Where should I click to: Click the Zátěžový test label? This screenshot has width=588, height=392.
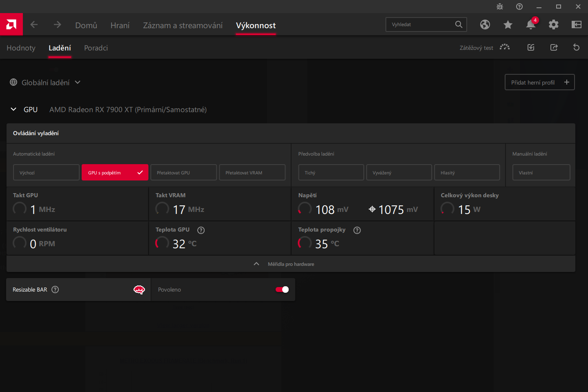tap(476, 48)
